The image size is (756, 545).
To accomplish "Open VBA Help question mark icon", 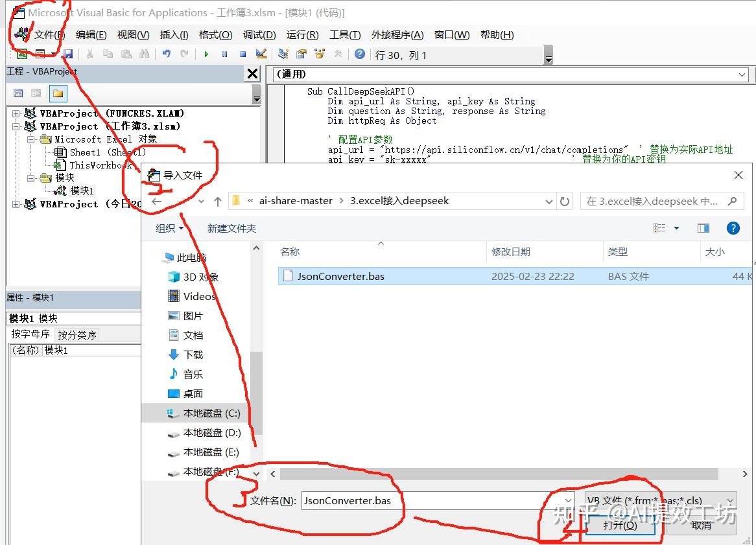I will [360, 54].
